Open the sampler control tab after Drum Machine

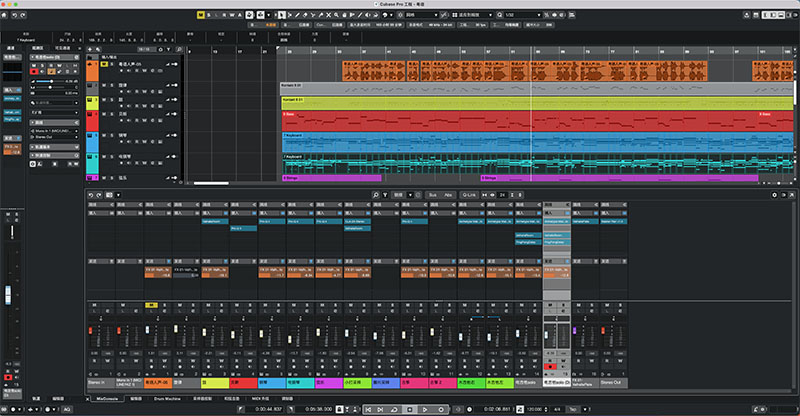pos(202,399)
